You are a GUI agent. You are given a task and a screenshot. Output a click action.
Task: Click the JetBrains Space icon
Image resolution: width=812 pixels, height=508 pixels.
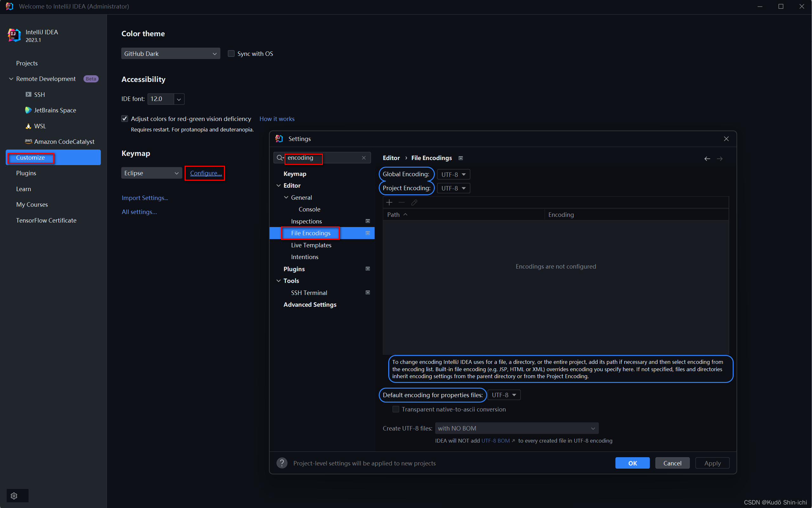tap(29, 110)
